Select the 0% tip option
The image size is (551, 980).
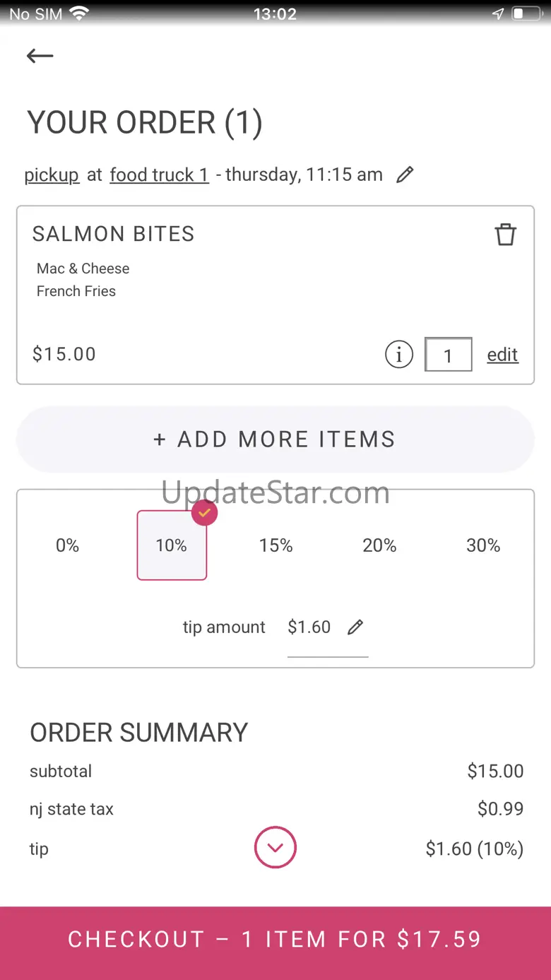click(x=68, y=545)
